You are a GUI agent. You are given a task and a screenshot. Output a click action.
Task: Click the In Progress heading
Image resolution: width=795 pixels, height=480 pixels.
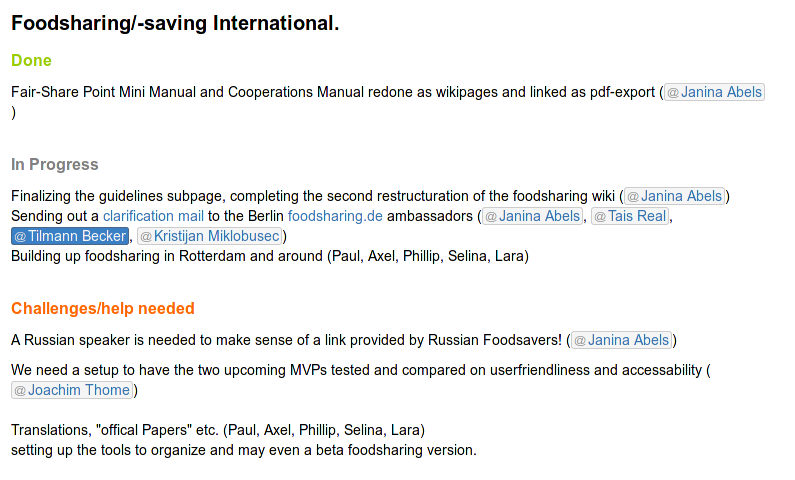[55, 164]
